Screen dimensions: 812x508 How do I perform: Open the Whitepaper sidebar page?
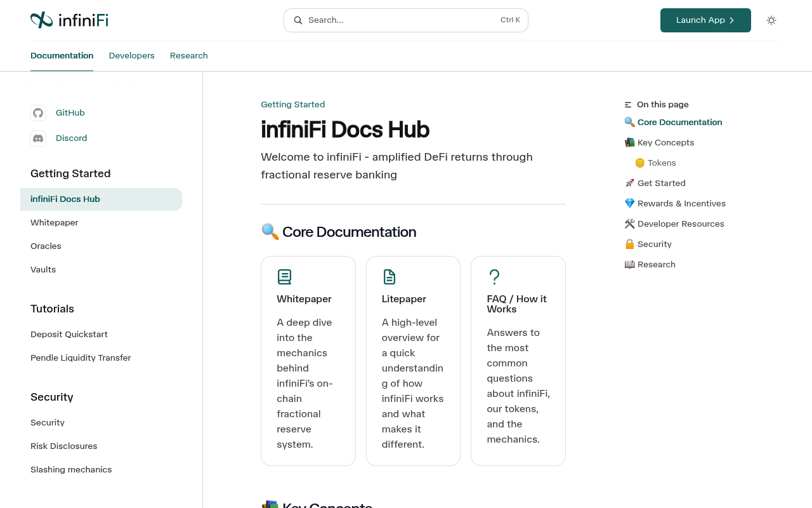(x=55, y=223)
